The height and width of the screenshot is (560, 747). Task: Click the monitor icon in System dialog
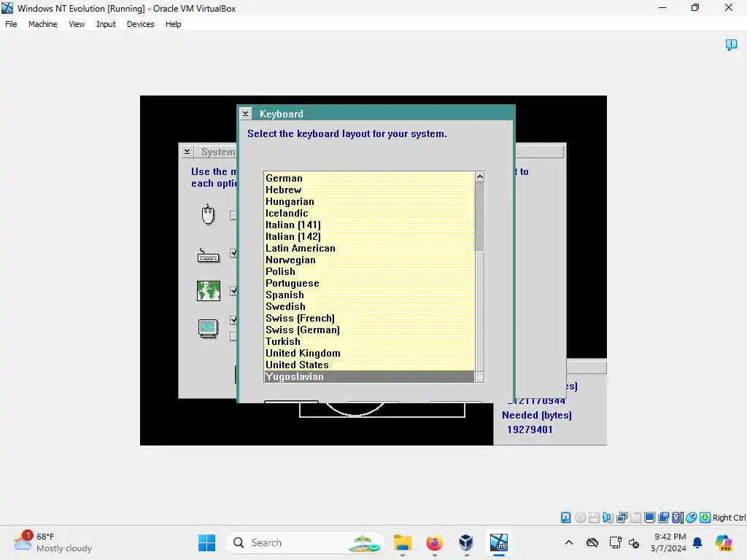pos(208,329)
